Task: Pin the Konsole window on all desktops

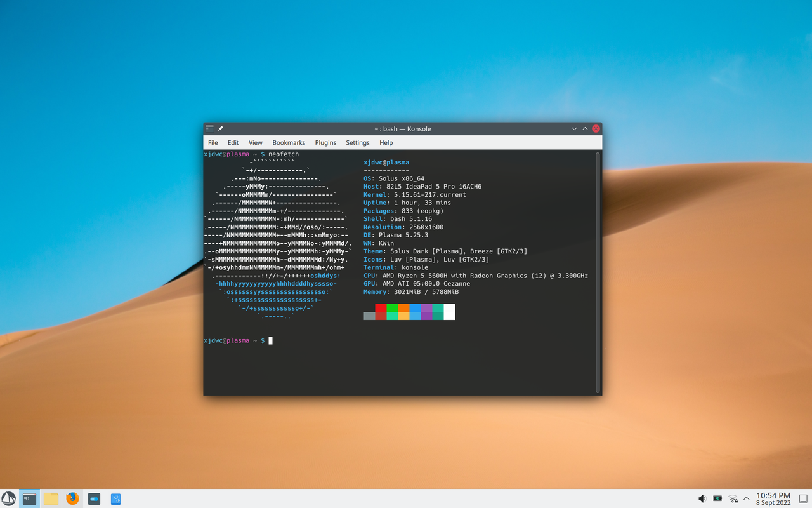Action: tap(221, 128)
